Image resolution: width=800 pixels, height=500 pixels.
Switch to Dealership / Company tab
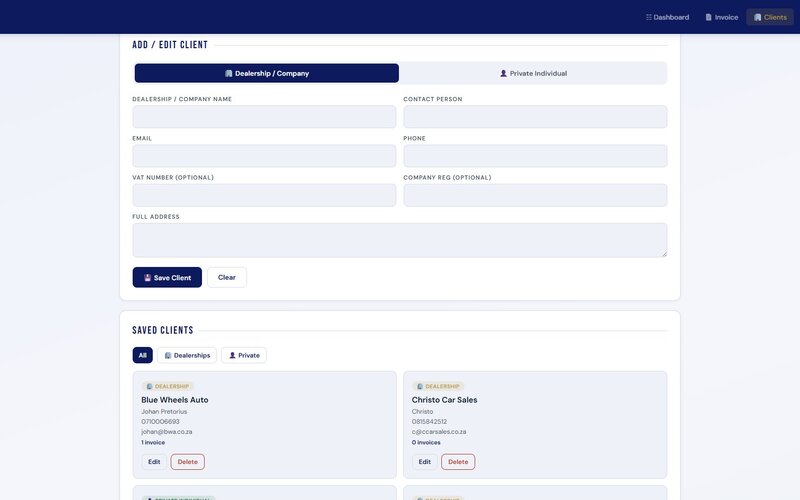266,73
